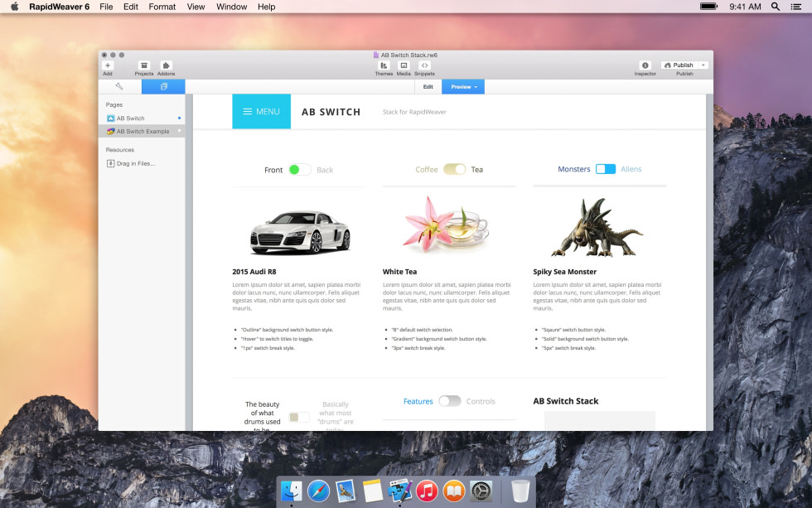
Task: Click the Front label
Action: tap(273, 170)
